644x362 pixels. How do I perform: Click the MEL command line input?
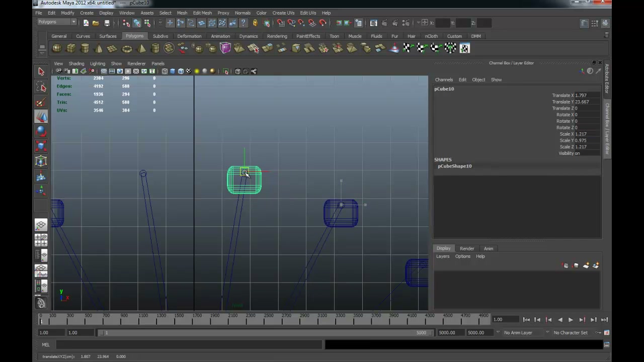coord(189,345)
